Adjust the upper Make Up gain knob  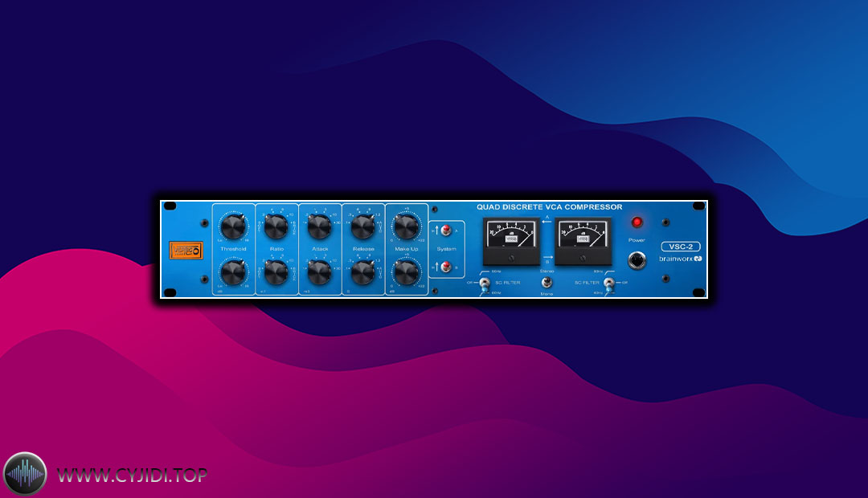click(406, 227)
